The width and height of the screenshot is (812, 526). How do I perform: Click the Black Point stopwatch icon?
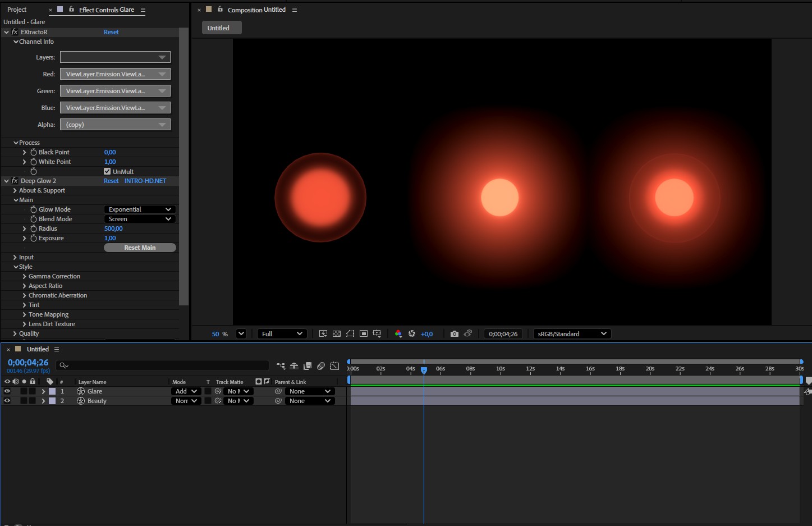(34, 152)
